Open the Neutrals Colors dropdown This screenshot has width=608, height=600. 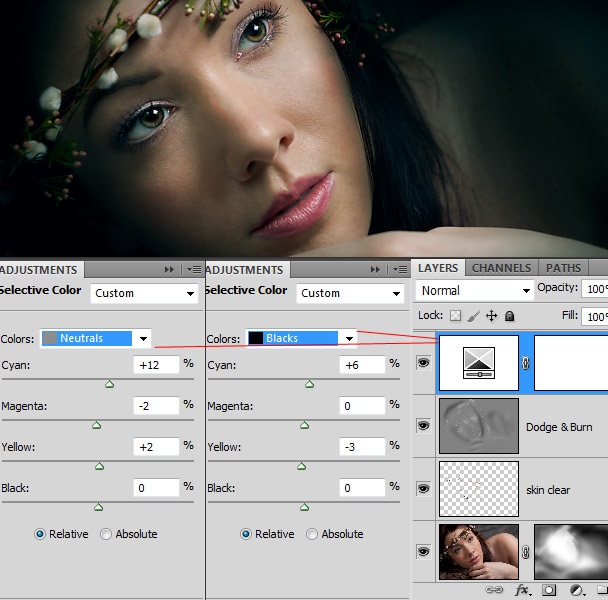tap(96, 338)
